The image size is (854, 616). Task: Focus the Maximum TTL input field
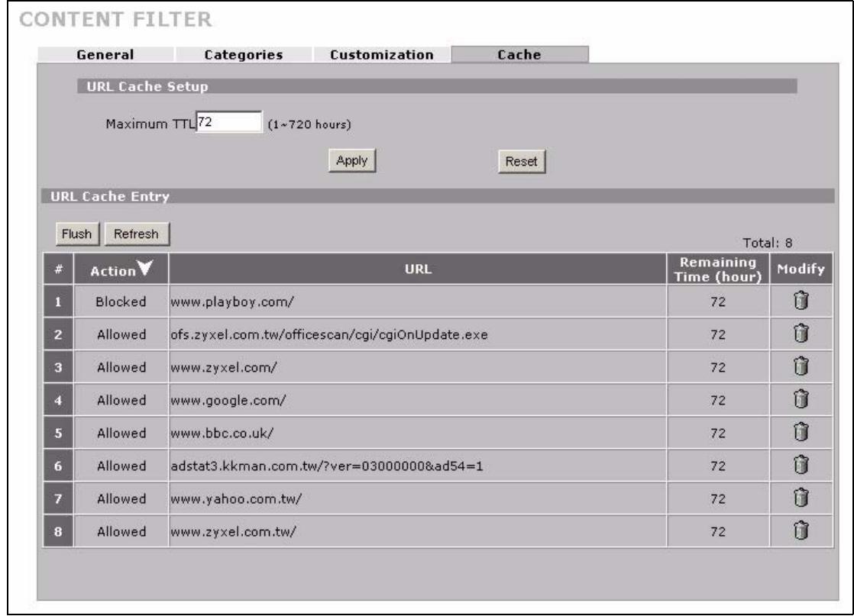tap(228, 122)
